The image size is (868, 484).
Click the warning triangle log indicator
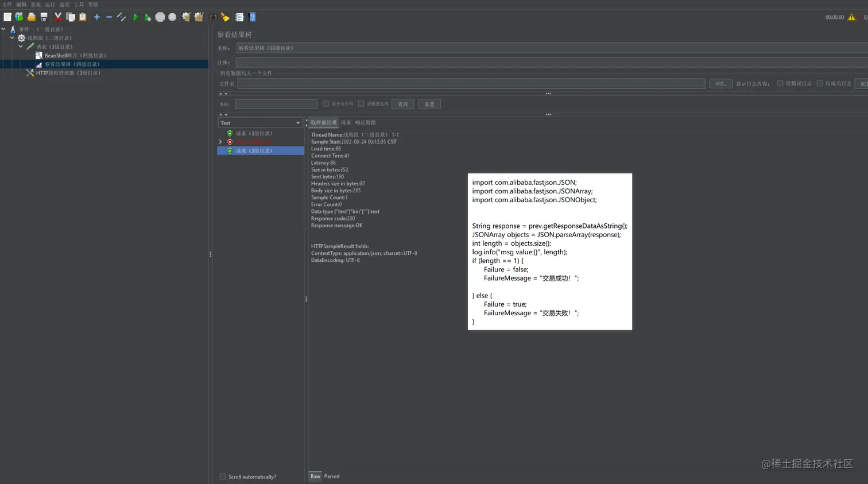click(851, 17)
